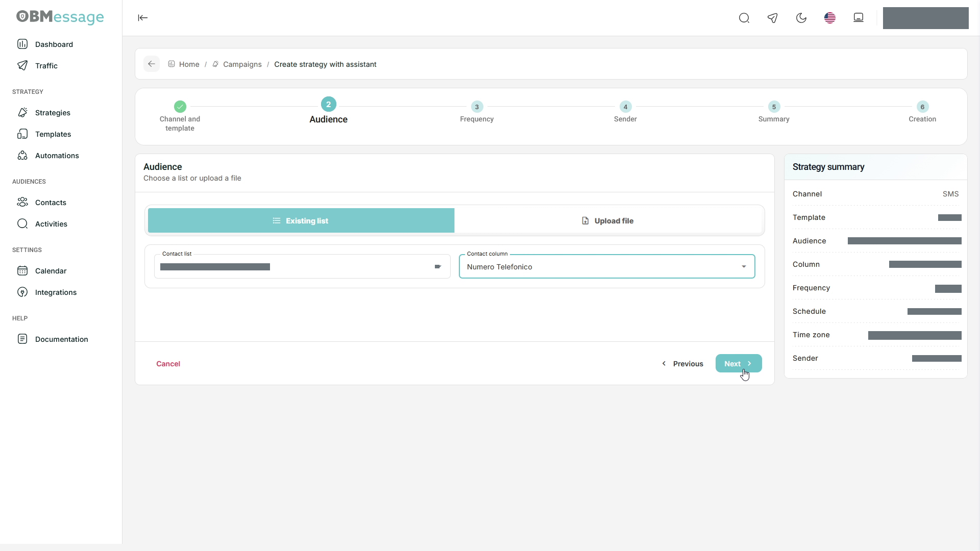This screenshot has height=551, width=980.
Task: Open the search icon in top bar
Action: (744, 18)
